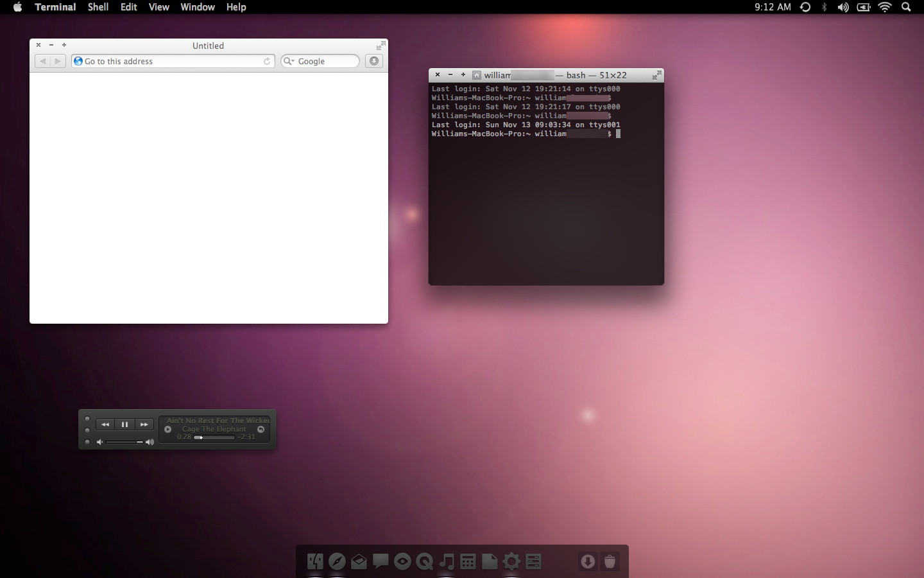Launch Calculator from the dock

pos(468,562)
